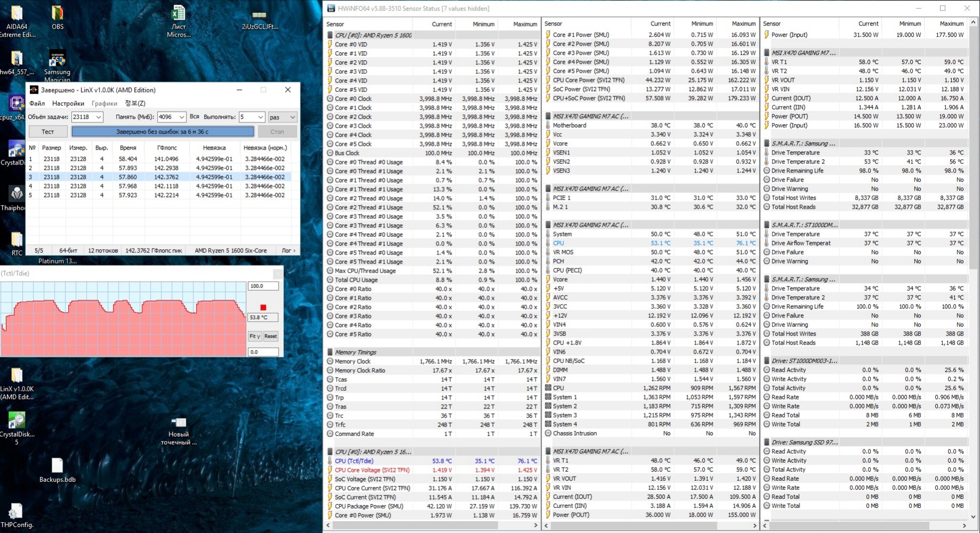Screen dimensions: 980x533
Task: Click the HWiNFO vertical scrollbar down arrow
Action: coord(973,516)
